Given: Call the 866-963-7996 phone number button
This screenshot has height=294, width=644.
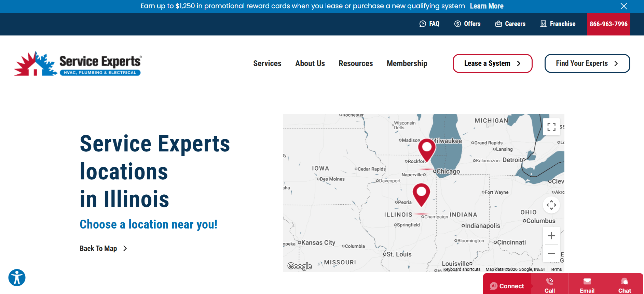Looking at the screenshot, I should click(608, 24).
